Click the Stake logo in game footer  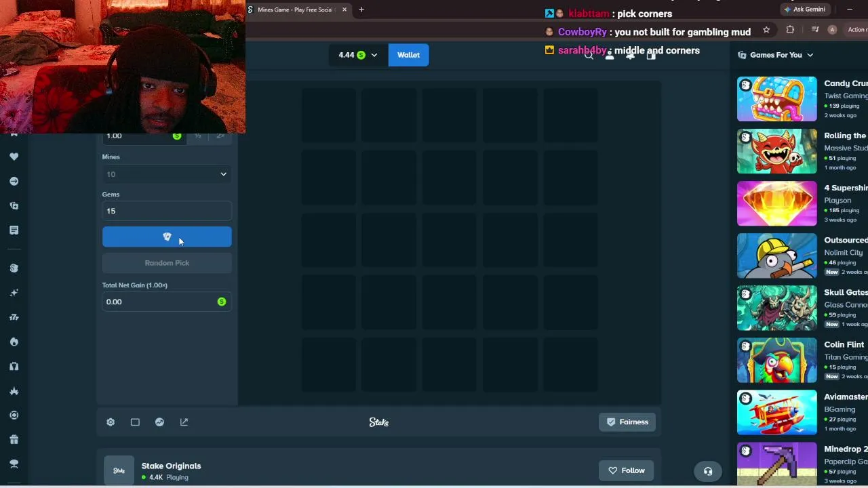pyautogui.click(x=379, y=422)
